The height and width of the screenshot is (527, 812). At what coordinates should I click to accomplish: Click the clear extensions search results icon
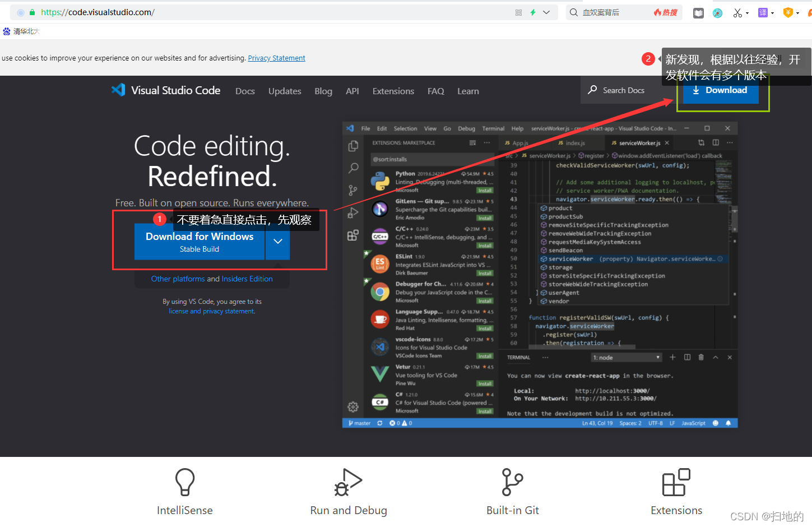coord(472,142)
